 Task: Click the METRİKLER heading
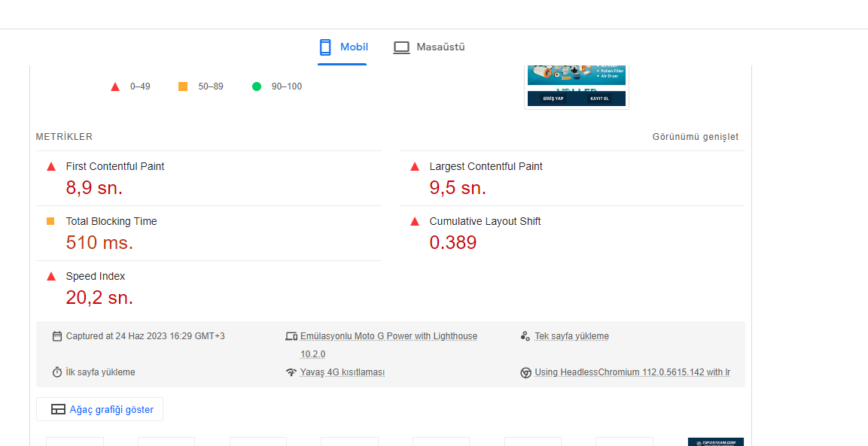(64, 137)
